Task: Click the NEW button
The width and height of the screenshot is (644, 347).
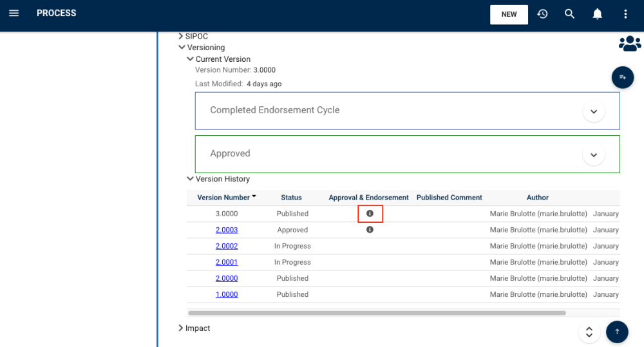Action: (509, 14)
